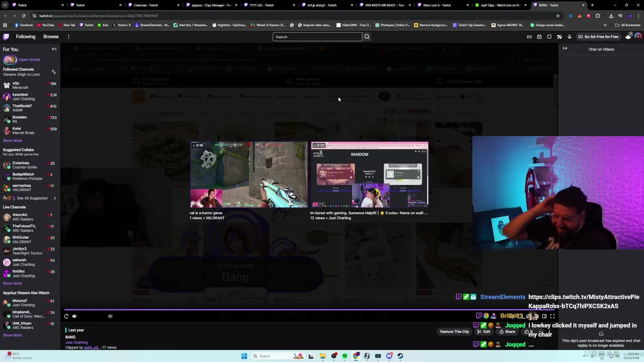The width and height of the screenshot is (644, 362).
Task: Sort Followed Channels list
Action: tap(54, 72)
